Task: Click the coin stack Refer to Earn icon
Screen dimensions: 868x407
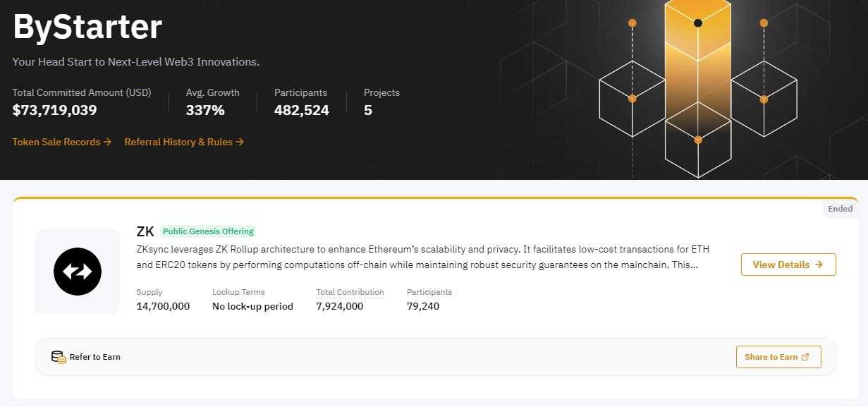Action: point(59,357)
